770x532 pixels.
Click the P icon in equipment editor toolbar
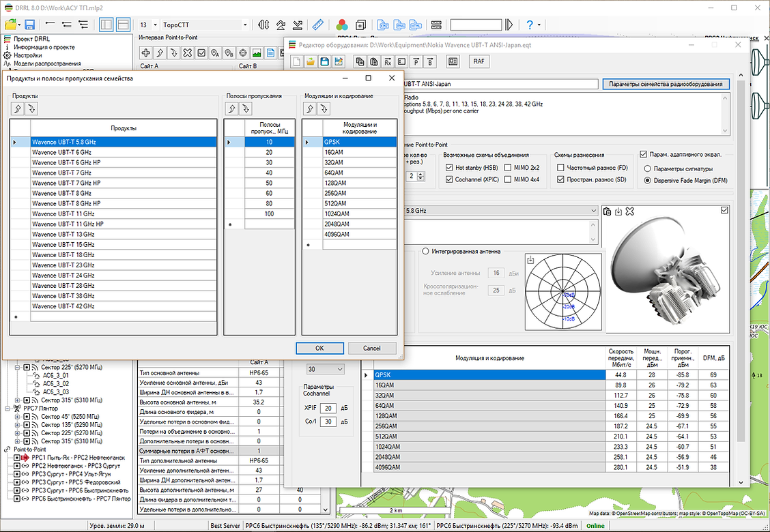(x=416, y=61)
